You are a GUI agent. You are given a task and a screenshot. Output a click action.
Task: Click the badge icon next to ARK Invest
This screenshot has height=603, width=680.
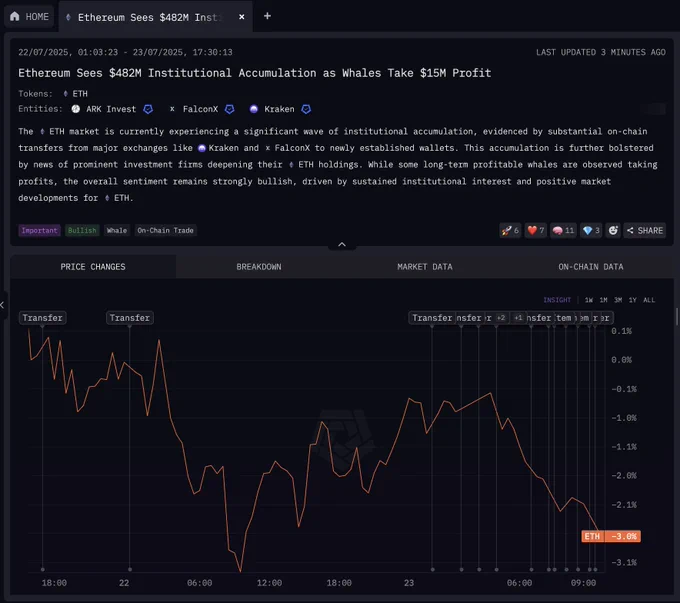point(148,109)
